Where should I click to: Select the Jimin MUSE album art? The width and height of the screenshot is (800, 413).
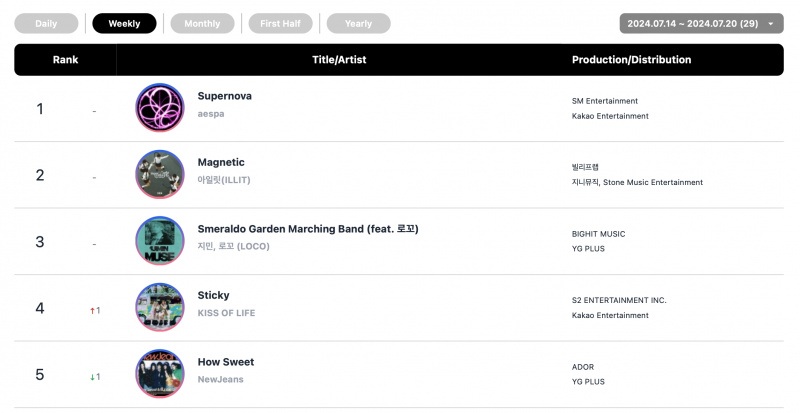[x=160, y=240]
